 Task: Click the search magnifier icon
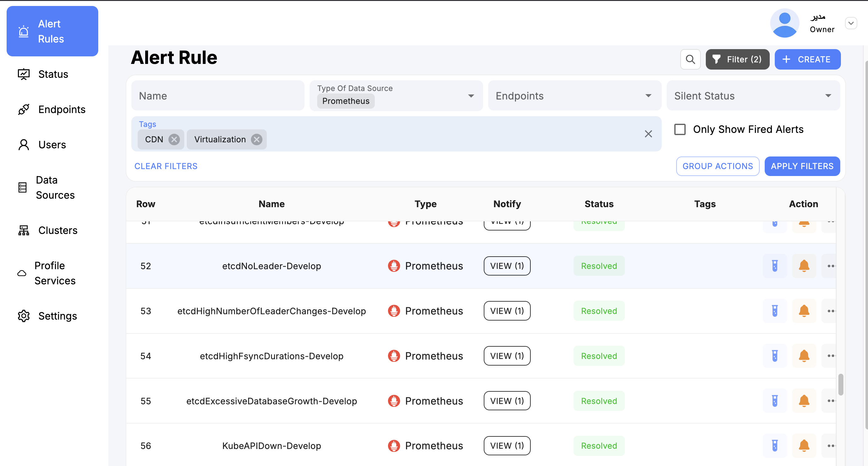coord(690,59)
